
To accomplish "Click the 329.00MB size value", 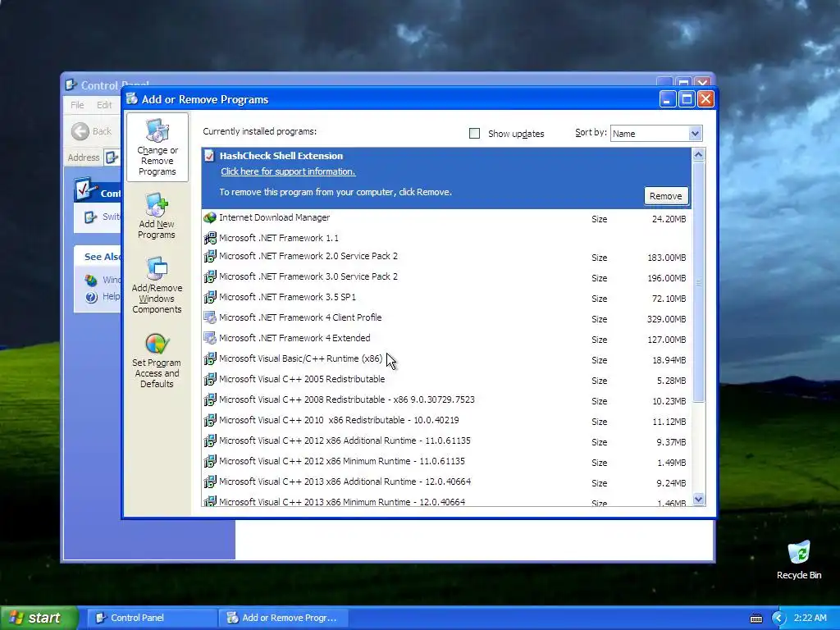I will click(x=666, y=319).
